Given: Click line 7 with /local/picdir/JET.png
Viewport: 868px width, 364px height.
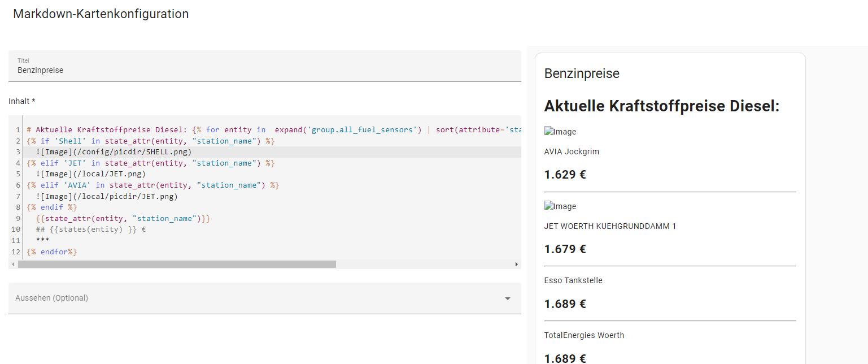Looking at the screenshot, I should tap(272, 196).
